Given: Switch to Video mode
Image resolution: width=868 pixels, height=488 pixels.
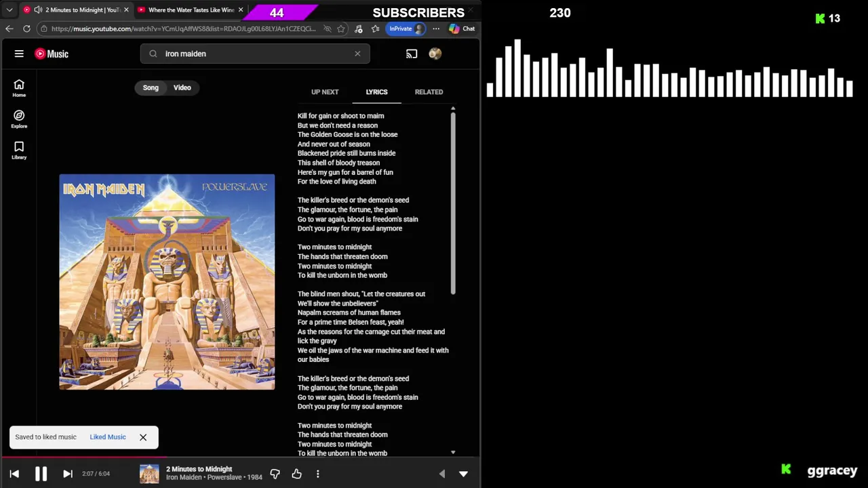Looking at the screenshot, I should pyautogui.click(x=182, y=87).
